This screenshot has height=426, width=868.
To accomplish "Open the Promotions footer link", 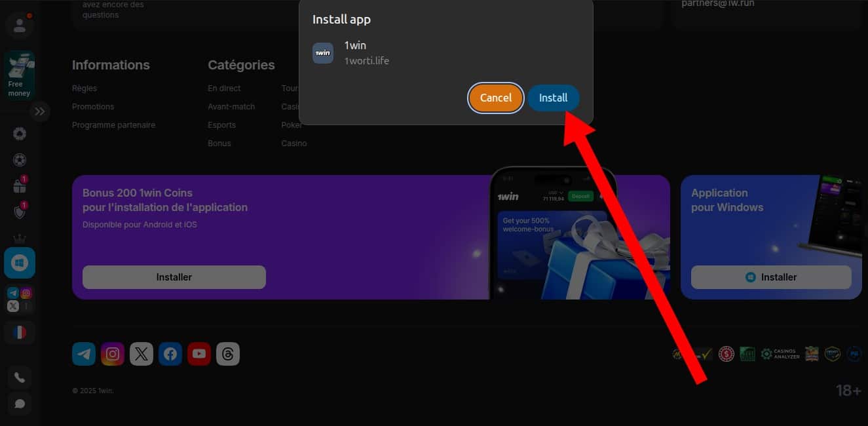I will pyautogui.click(x=93, y=106).
